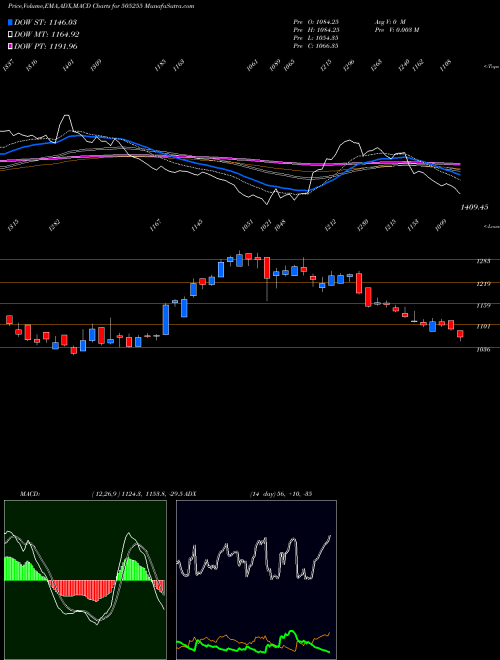
Task: Click the MACD (12,26,9) values header
Action: tap(108, 494)
